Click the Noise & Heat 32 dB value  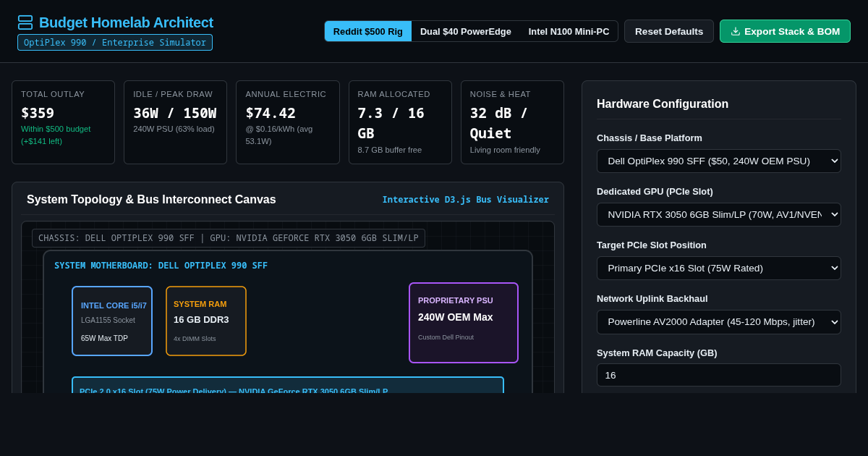(499, 123)
